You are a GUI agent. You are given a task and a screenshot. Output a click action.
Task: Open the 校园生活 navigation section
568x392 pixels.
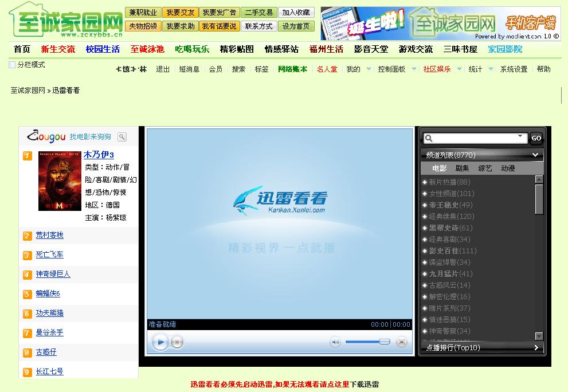point(103,49)
